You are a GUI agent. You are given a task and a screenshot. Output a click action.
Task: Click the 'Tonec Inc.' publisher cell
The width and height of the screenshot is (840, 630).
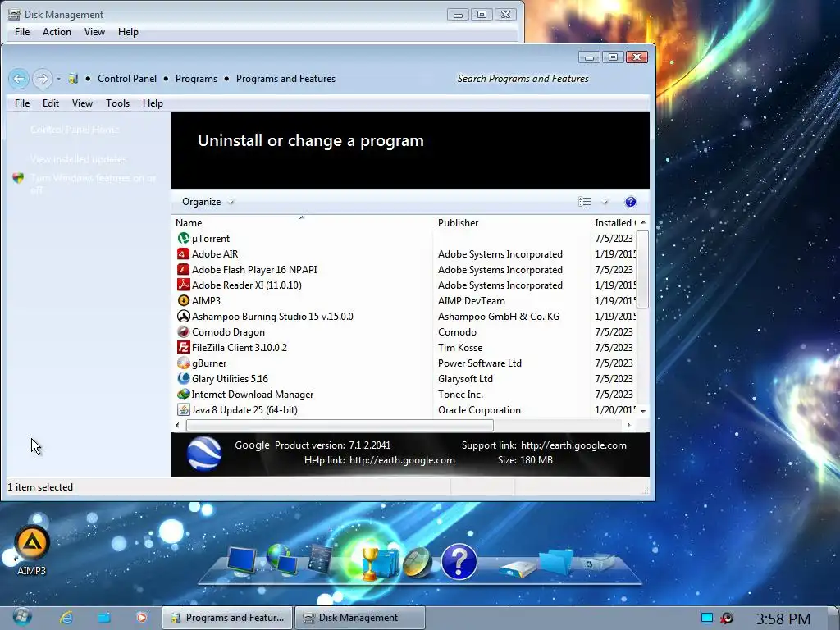460,395
